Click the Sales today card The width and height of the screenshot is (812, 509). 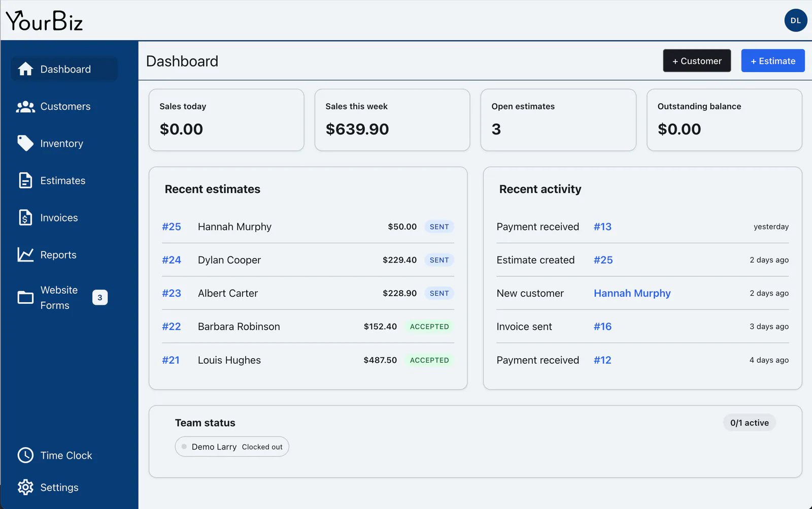(x=226, y=120)
